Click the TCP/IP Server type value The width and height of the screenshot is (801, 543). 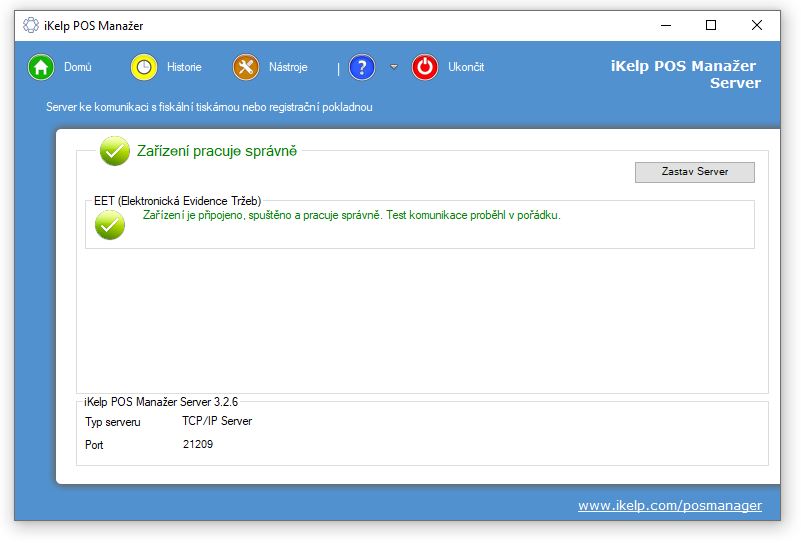coord(210,421)
